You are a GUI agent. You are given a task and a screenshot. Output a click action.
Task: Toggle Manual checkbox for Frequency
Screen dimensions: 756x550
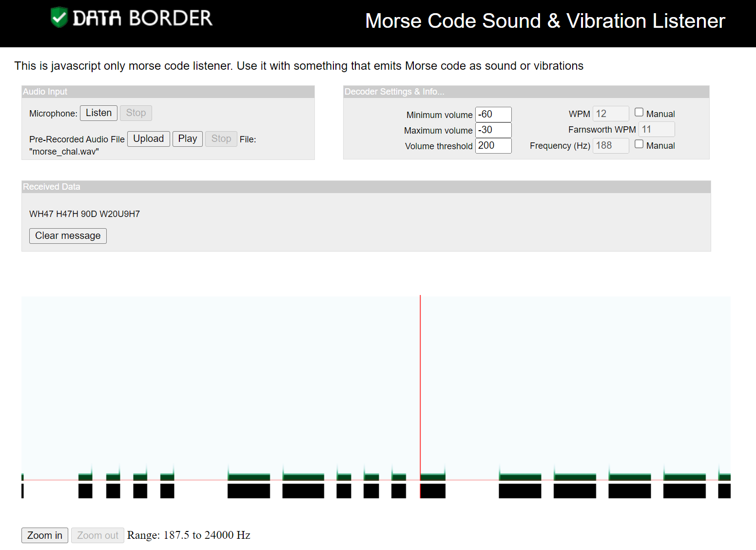coord(639,144)
